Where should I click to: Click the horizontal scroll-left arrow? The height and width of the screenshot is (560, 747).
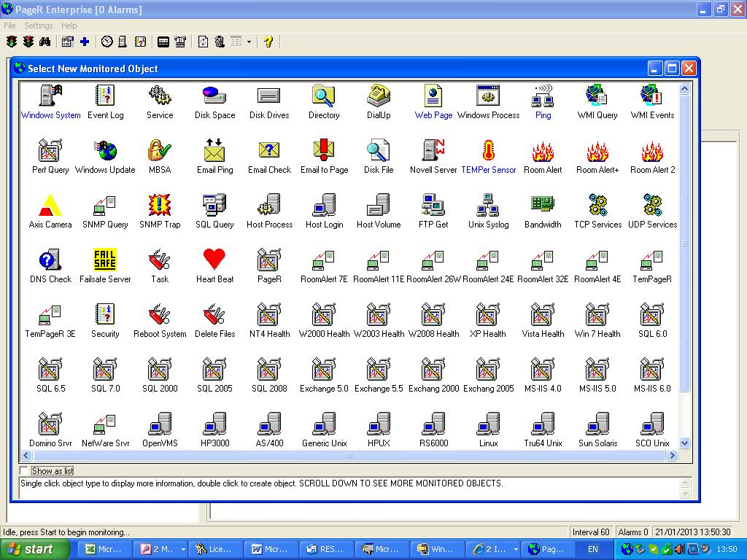point(26,456)
